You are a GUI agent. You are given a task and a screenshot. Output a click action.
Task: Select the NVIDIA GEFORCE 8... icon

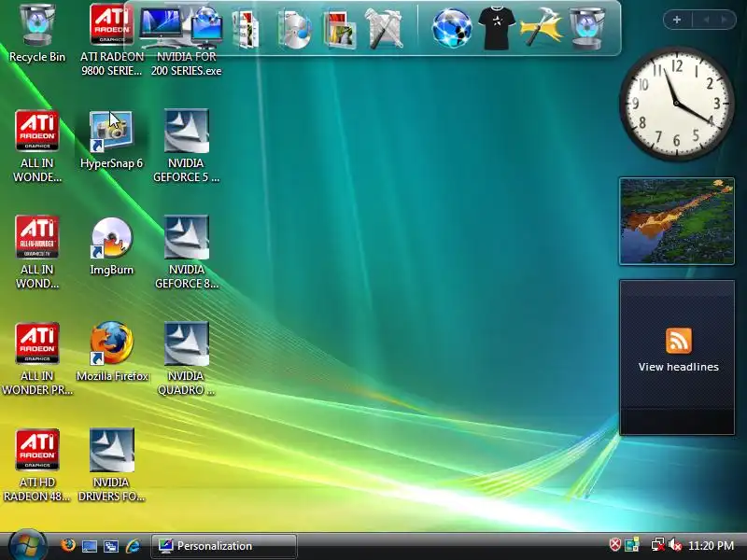click(186, 252)
